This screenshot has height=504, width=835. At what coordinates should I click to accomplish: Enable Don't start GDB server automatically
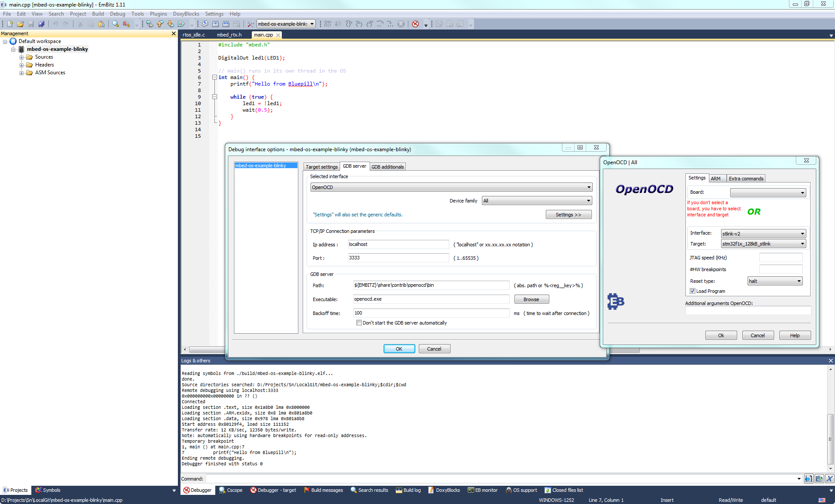coord(359,323)
